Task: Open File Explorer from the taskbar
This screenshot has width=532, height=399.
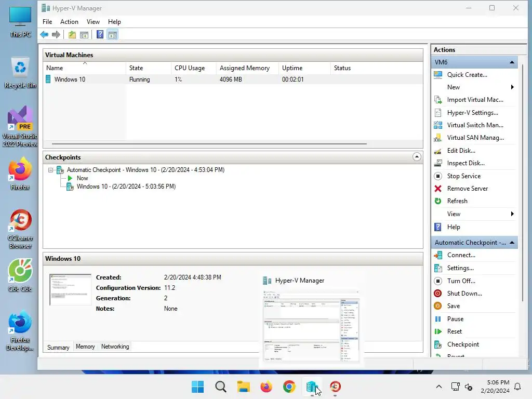Action: [243, 387]
